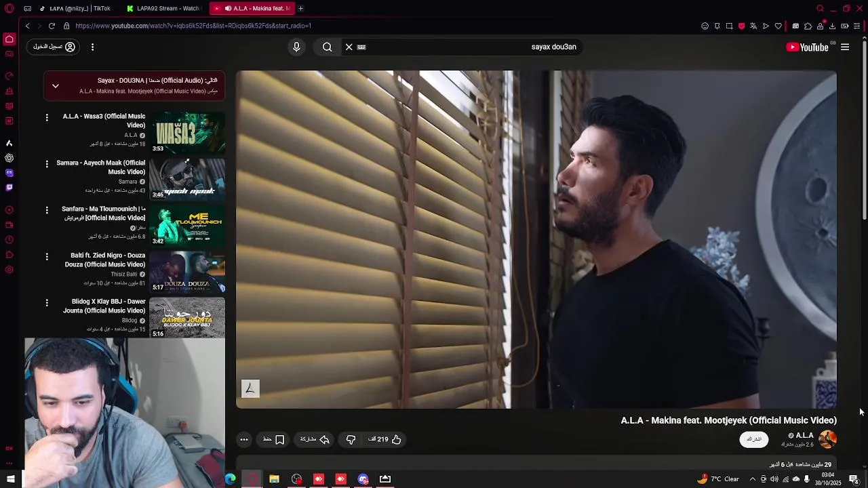Click the home icon in the Opera sidebar
Image resolution: width=868 pixels, height=488 pixels.
click(9, 39)
